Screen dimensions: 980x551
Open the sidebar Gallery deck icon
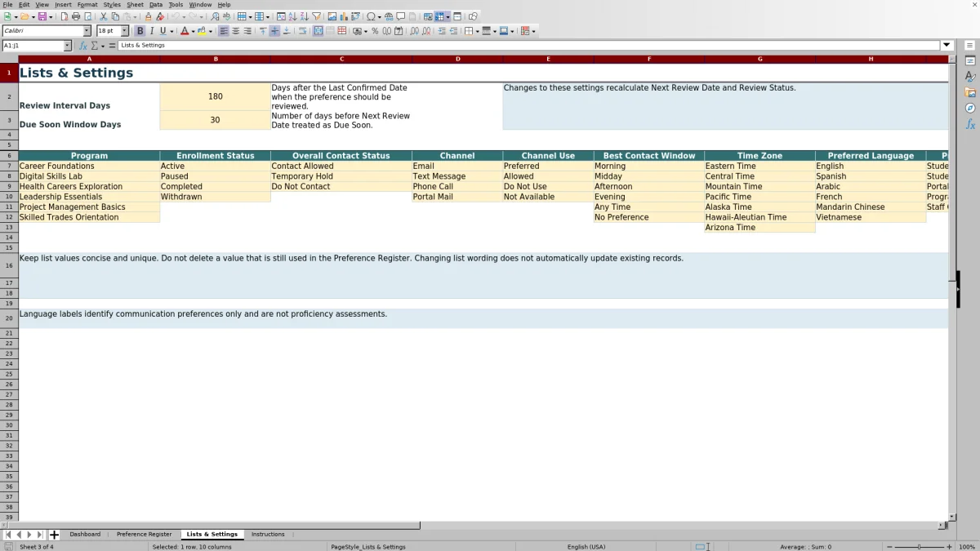tap(970, 92)
